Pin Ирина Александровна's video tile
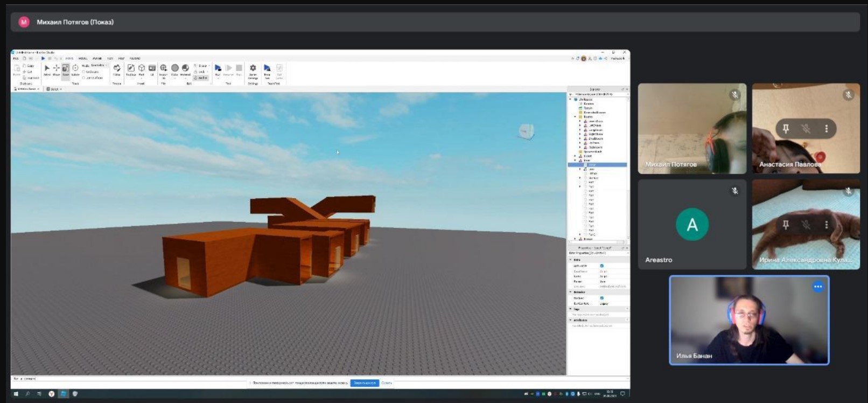 pos(786,225)
